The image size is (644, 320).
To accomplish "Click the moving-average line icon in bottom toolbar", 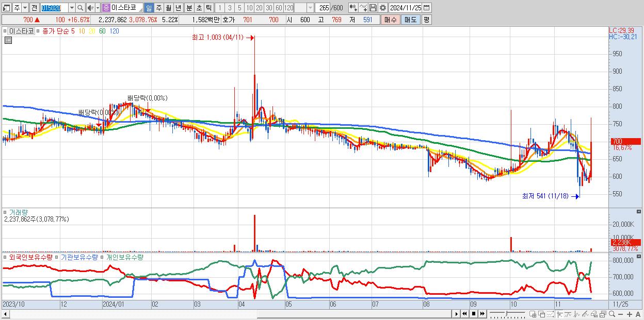I will [x=568, y=314].
